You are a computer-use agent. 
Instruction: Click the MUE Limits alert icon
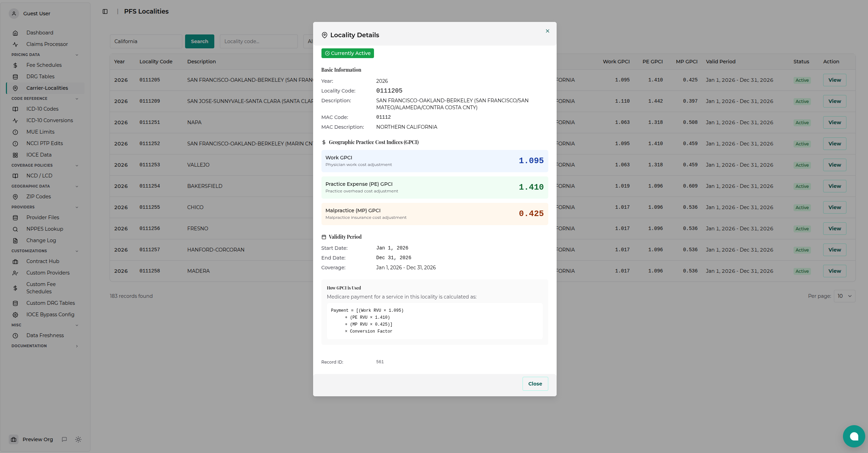tap(15, 132)
